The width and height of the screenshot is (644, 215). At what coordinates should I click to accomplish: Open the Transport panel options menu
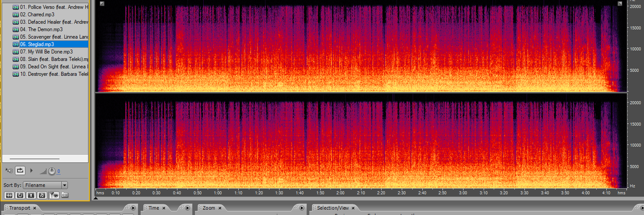click(x=133, y=208)
